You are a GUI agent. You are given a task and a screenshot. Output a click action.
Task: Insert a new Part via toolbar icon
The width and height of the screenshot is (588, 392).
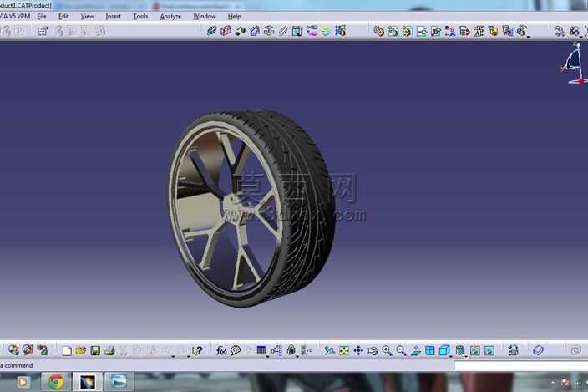click(x=408, y=32)
